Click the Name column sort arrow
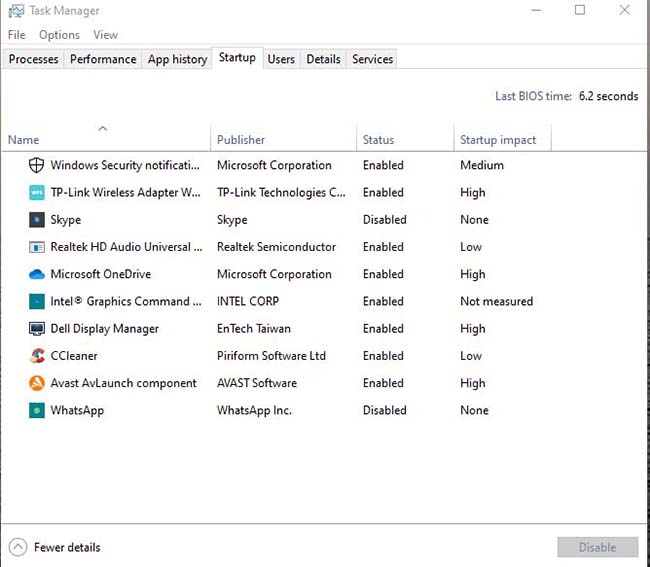 [102, 128]
